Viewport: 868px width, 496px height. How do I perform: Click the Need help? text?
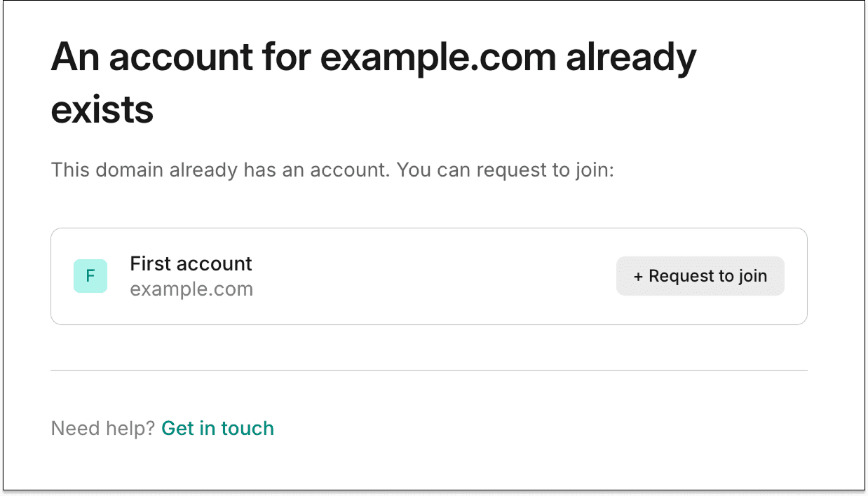point(103,428)
